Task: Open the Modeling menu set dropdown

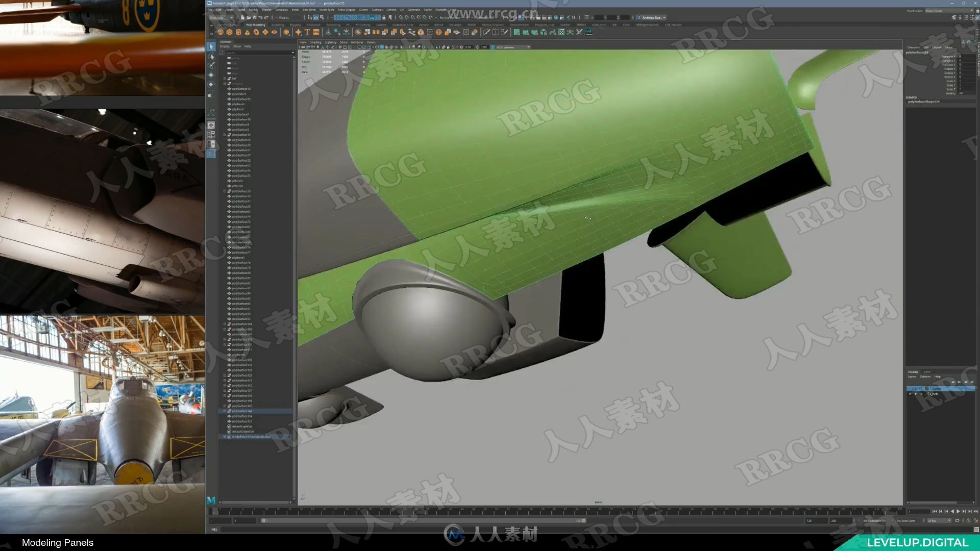Action: coord(222,17)
